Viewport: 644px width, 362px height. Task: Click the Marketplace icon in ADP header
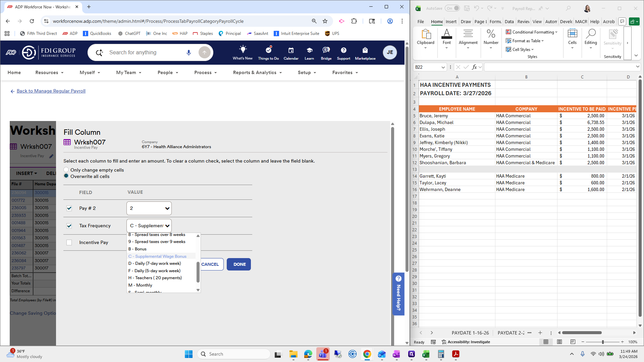365,50
